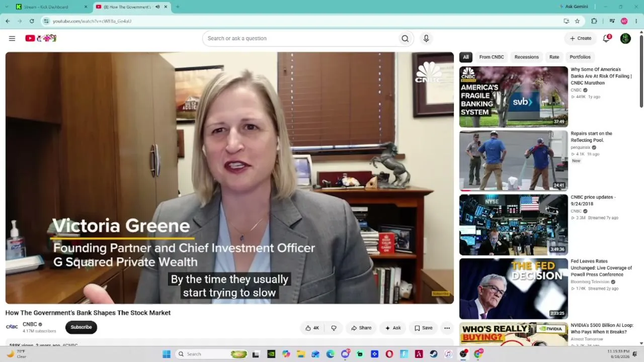Viewport: 644px width, 362px height.
Task: Select the Rate filter chip
Action: pyautogui.click(x=554, y=57)
